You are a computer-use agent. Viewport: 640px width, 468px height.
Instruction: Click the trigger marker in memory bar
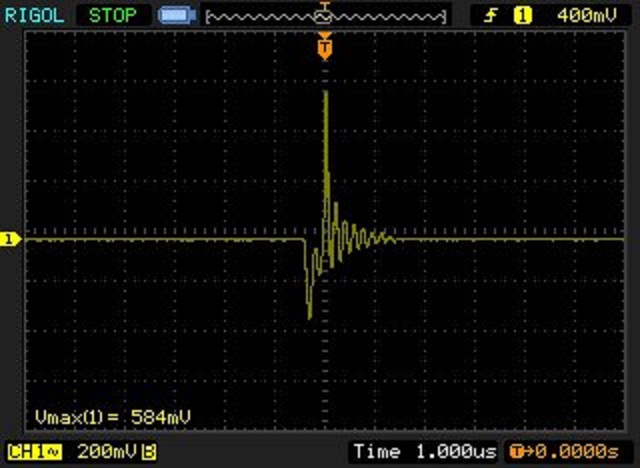tap(324, 12)
